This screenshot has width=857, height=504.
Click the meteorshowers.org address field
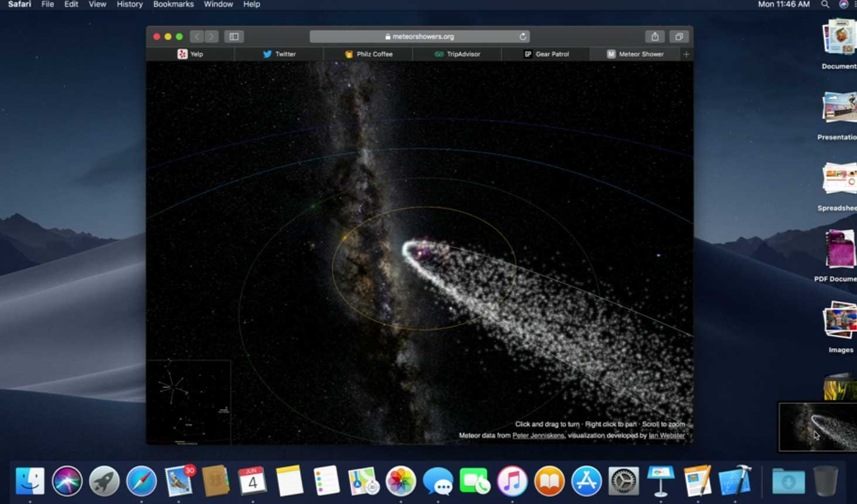[420, 36]
